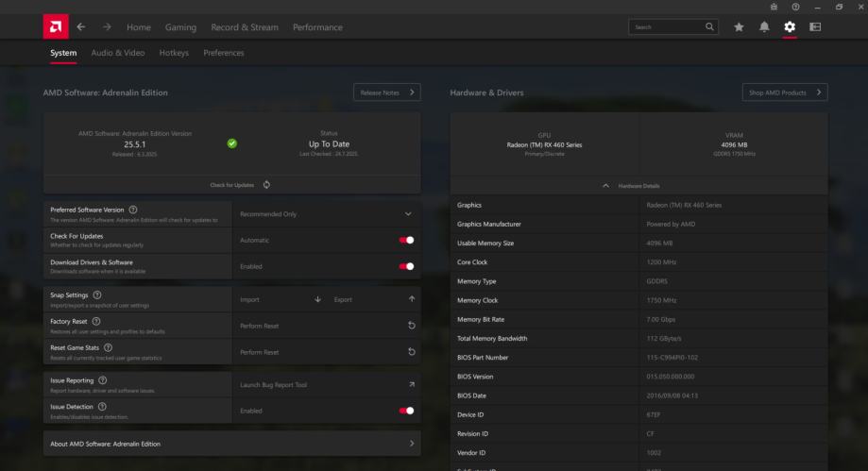Select the System sub-tab
This screenshot has height=471, width=868.
(x=63, y=53)
